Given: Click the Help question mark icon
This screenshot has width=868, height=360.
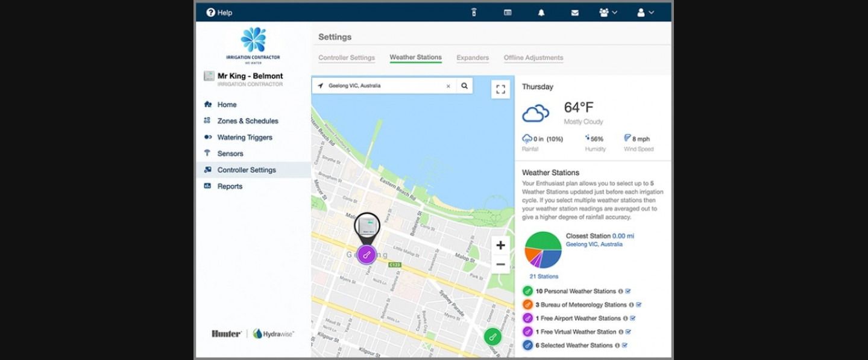Looking at the screenshot, I should pyautogui.click(x=210, y=12).
